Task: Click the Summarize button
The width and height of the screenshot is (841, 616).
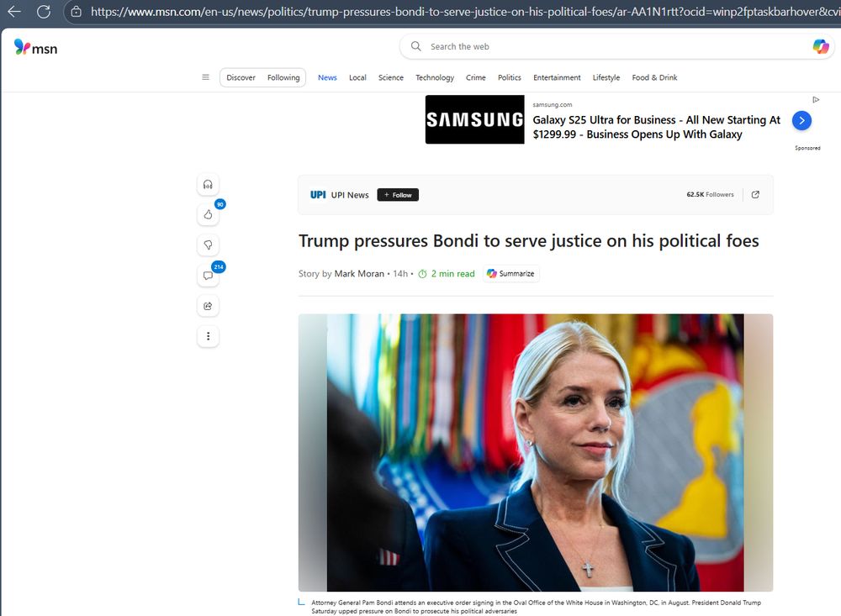Action: (x=510, y=273)
